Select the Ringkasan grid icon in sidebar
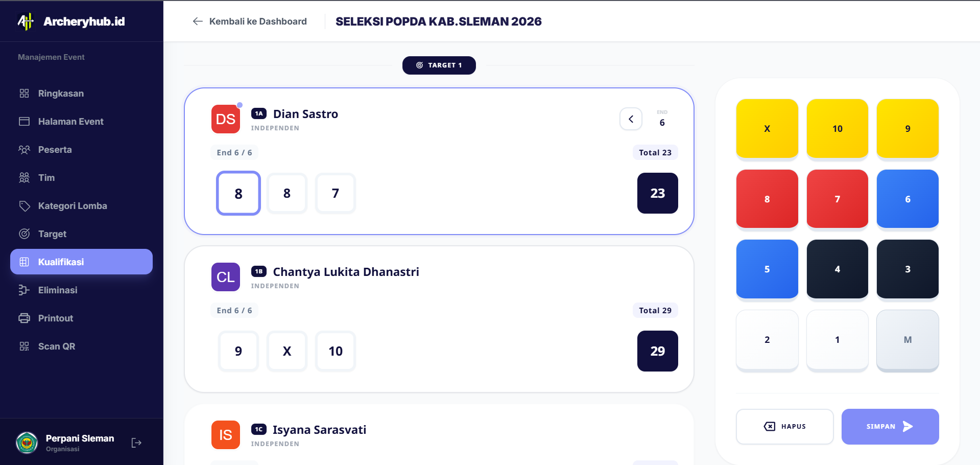Viewport: 980px width, 465px height. pyautogui.click(x=24, y=93)
